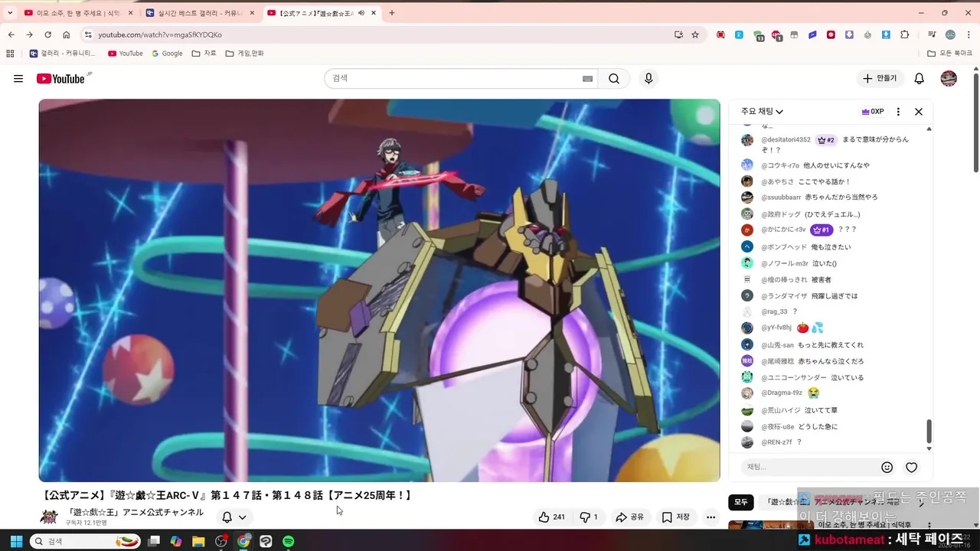
Task: Reload the page in Chrome
Action: (x=47, y=34)
